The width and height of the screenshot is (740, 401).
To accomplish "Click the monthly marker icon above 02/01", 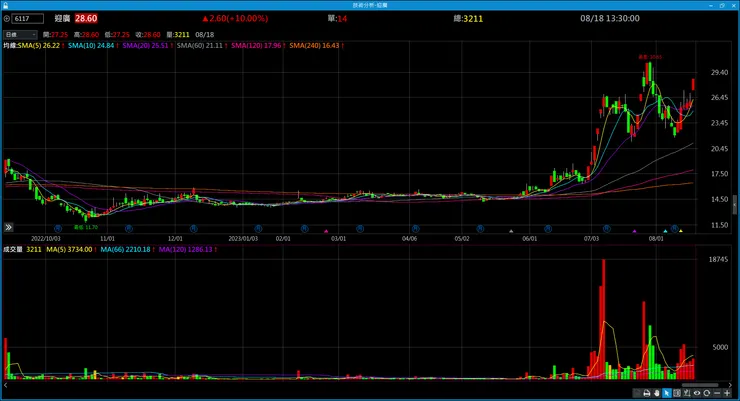I will pyautogui.click(x=304, y=229).
